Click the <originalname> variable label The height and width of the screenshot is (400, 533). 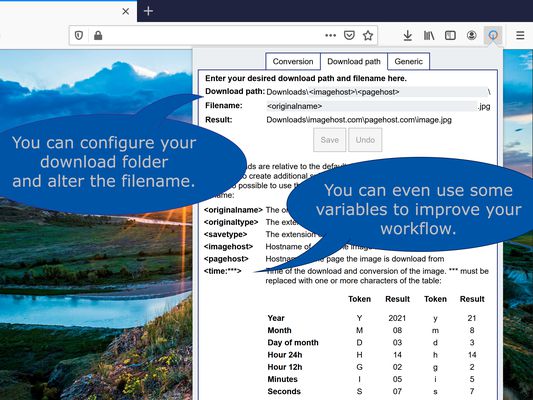[x=233, y=210]
